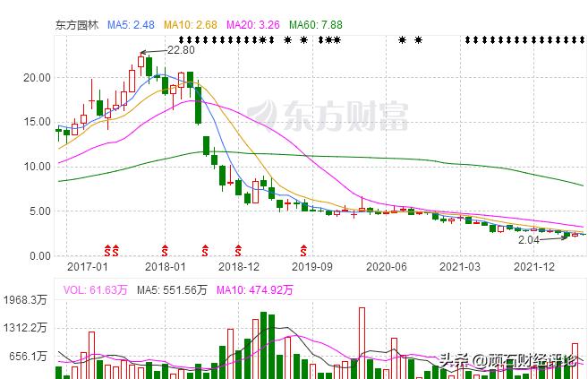The width and height of the screenshot is (588, 379).
Task: Select the MA20: 3.26 indicator label
Action: pyautogui.click(x=253, y=25)
